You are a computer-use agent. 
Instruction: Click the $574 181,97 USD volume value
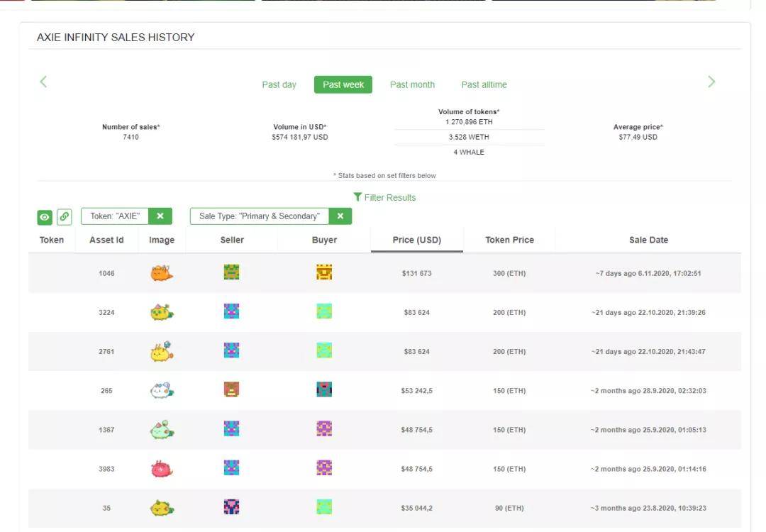click(300, 138)
